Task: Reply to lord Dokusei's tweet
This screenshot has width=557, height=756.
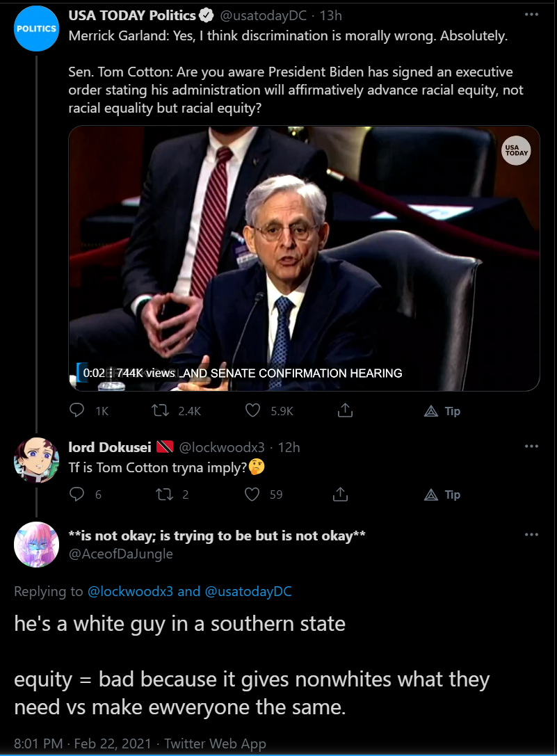Action: point(77,494)
